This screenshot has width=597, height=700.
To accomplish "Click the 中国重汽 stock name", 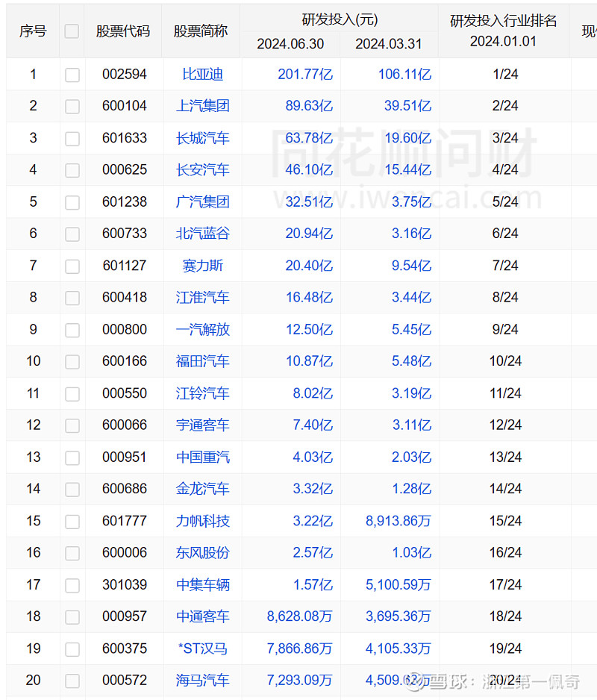I will (x=203, y=457).
